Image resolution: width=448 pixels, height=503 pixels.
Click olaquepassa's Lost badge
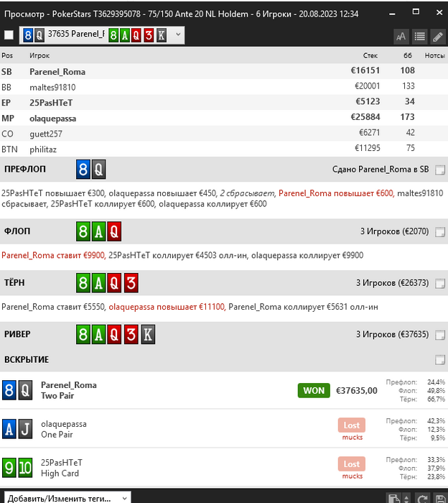click(352, 425)
